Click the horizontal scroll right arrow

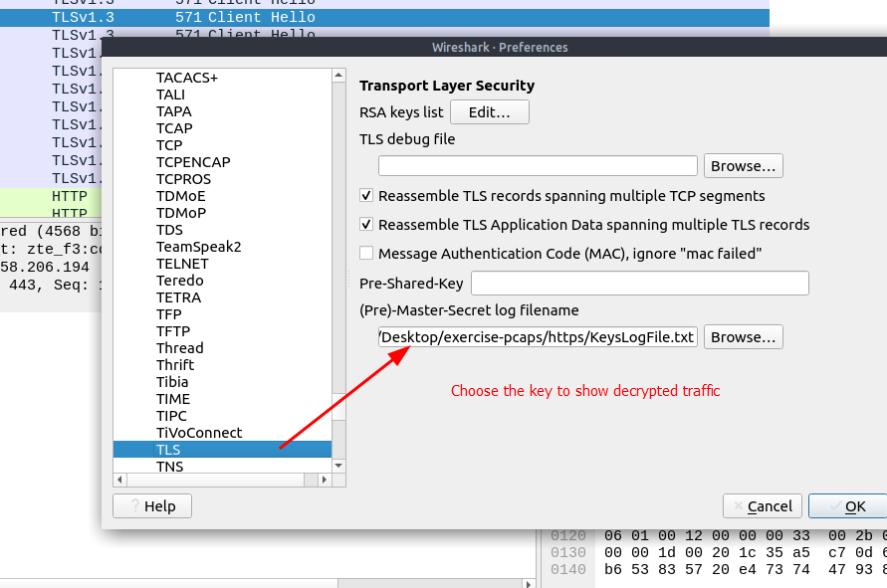[x=325, y=480]
